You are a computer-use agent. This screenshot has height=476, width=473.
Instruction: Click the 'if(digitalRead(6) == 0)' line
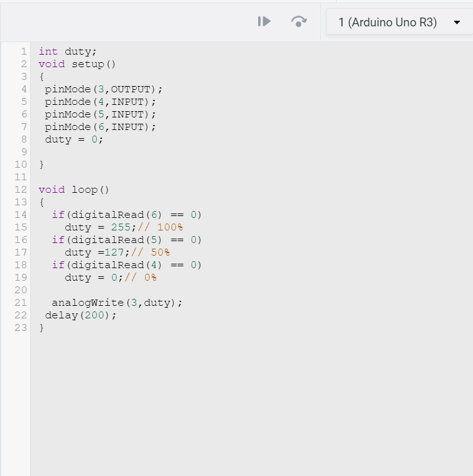(x=127, y=215)
